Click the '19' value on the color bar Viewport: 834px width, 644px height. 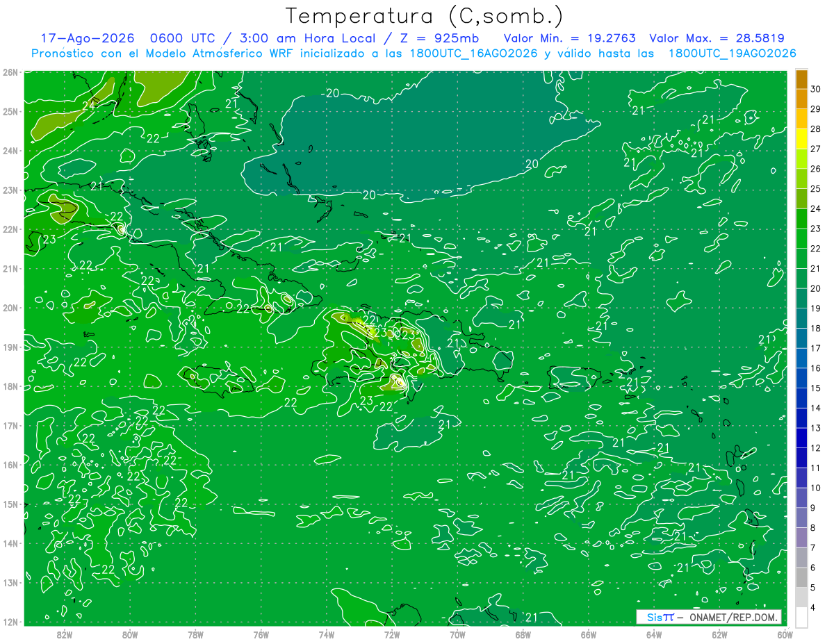coord(816,308)
